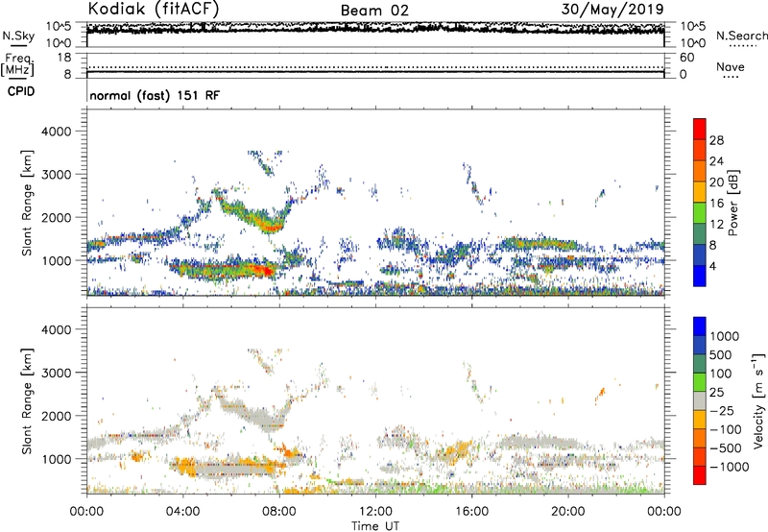This screenshot has height=532, width=768.
Task: Click the date '30/May/2019'
Action: point(612,10)
